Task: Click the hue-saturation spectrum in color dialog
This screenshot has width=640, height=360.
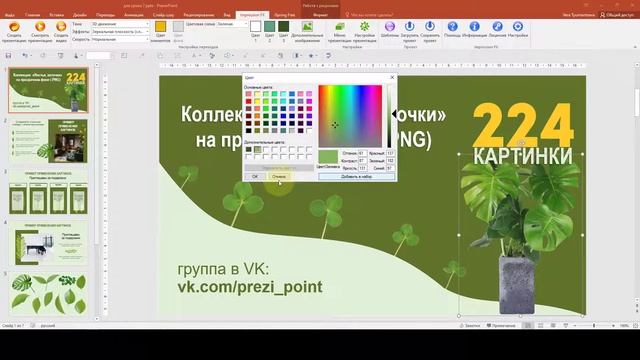Action: point(350,116)
